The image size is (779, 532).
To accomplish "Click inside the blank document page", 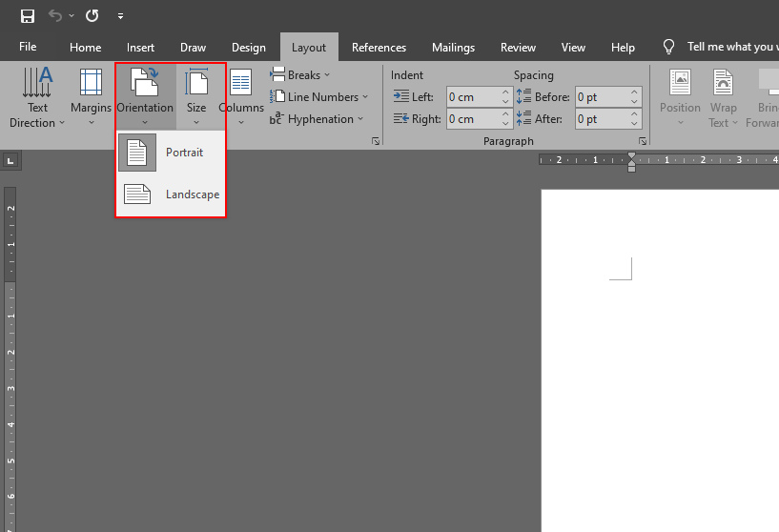I will 661,360.
